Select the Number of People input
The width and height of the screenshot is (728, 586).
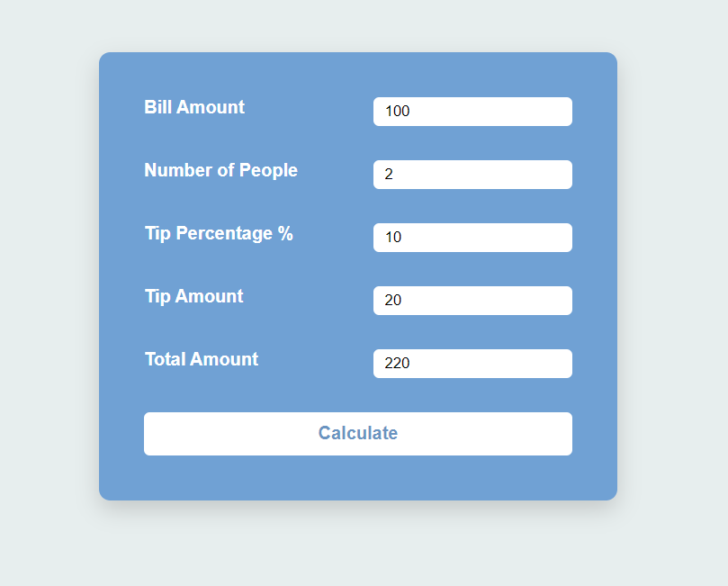pyautogui.click(x=472, y=174)
